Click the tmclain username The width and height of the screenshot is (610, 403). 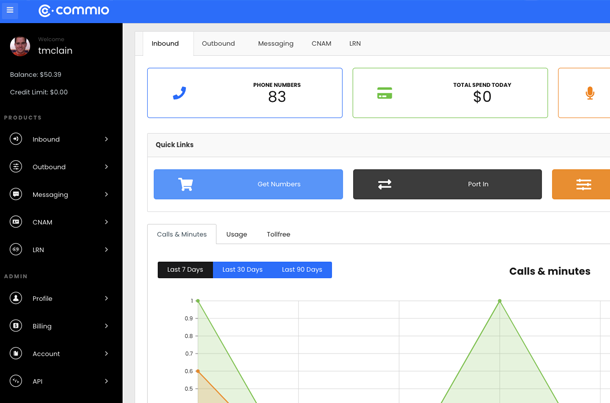[55, 51]
